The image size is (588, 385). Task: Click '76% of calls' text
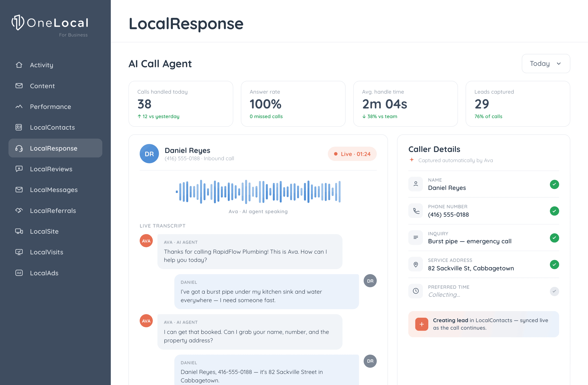488,116
